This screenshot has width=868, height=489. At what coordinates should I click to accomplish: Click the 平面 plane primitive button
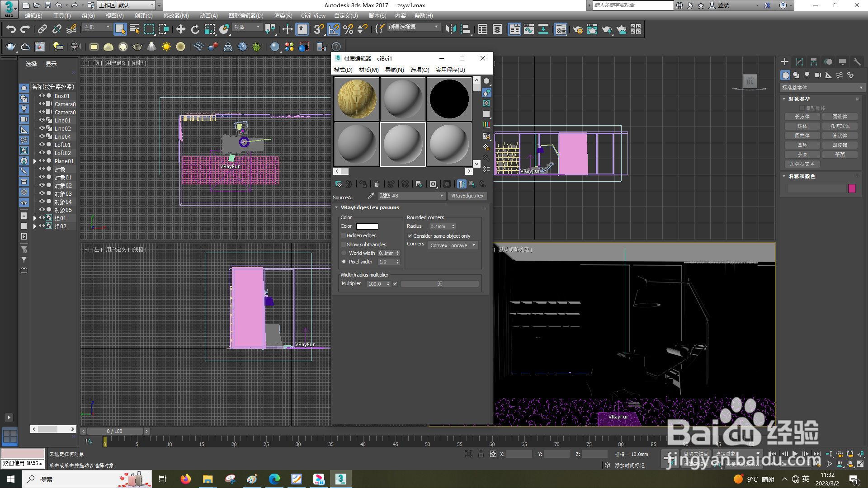tap(840, 155)
